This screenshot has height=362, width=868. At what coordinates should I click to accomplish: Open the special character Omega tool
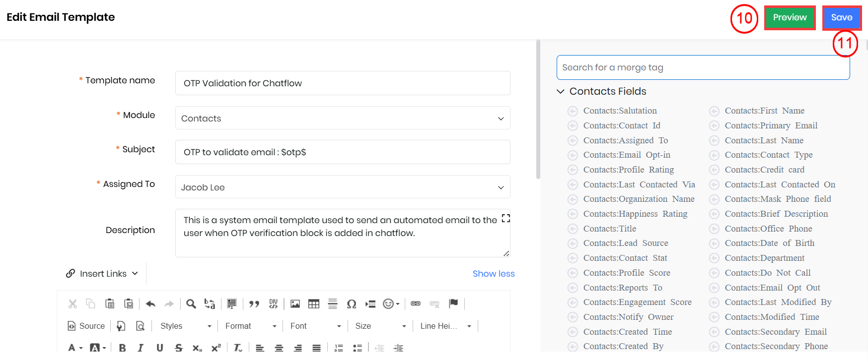pyautogui.click(x=352, y=304)
